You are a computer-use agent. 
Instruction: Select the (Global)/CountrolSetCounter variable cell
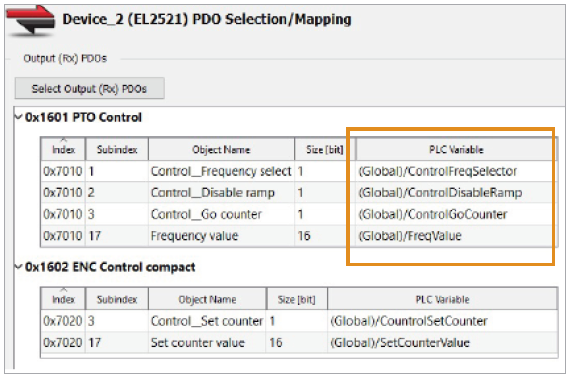point(442,321)
